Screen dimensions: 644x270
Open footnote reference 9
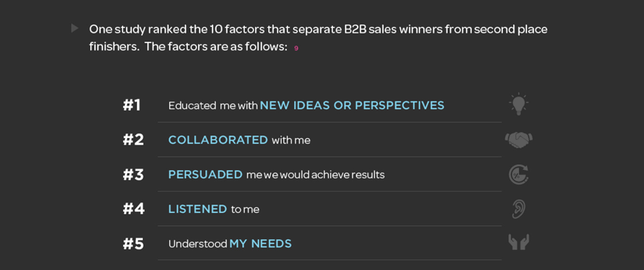pos(296,49)
